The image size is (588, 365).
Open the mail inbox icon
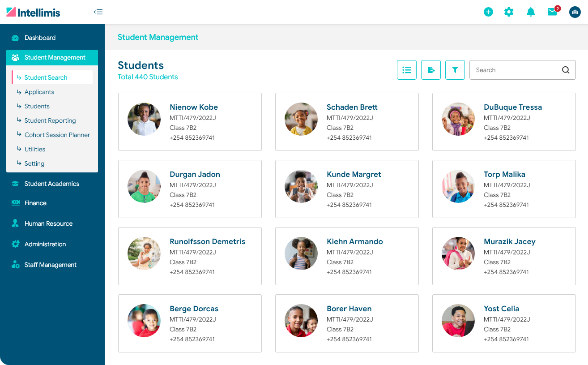[x=552, y=12]
